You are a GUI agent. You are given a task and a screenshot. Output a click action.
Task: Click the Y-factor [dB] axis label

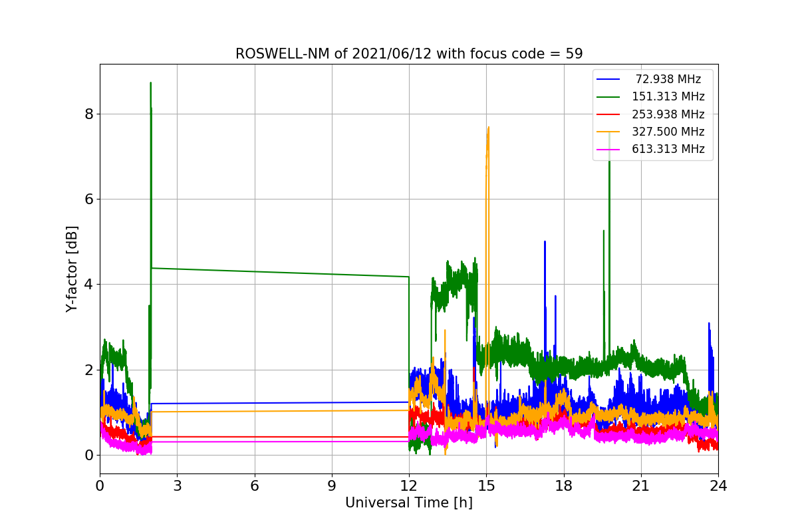(72, 269)
